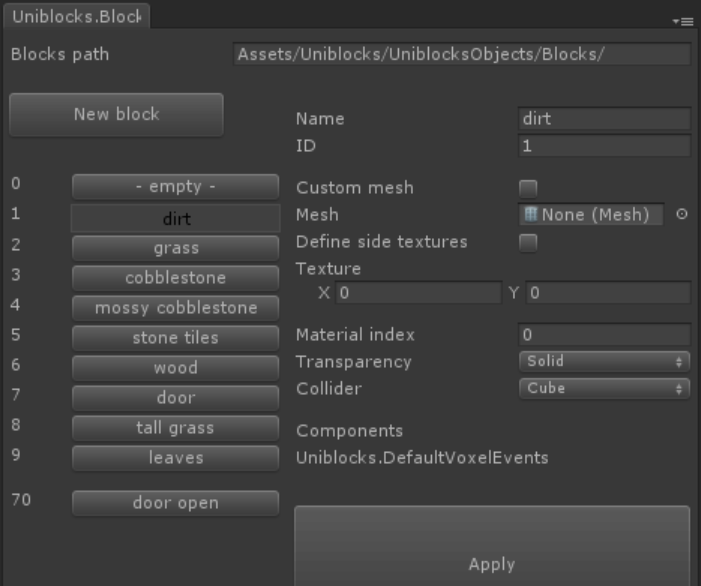Select the door block

[176, 398]
